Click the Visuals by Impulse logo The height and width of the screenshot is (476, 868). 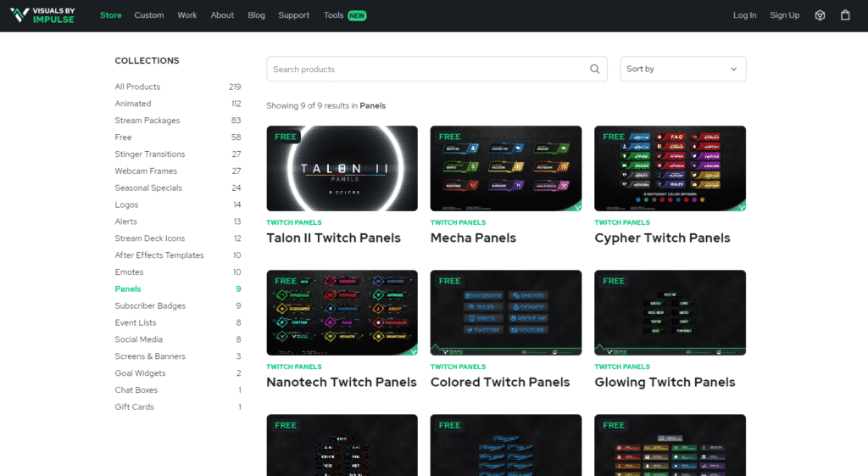pyautogui.click(x=42, y=15)
